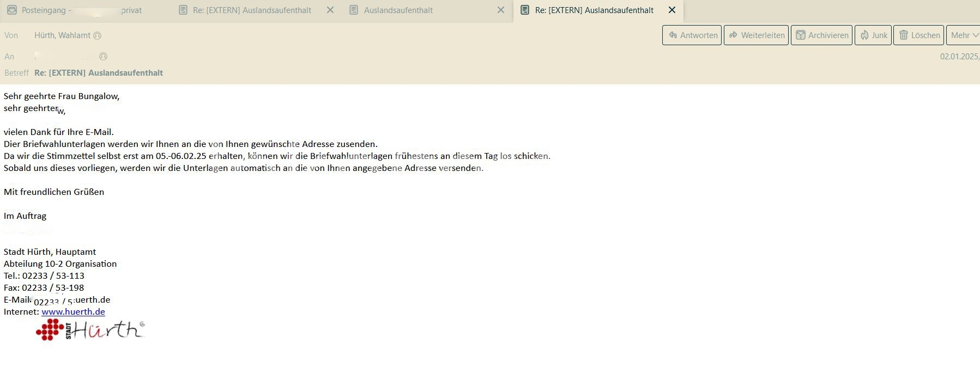Click the 'Im Auftrag' line

pyautogui.click(x=25, y=216)
